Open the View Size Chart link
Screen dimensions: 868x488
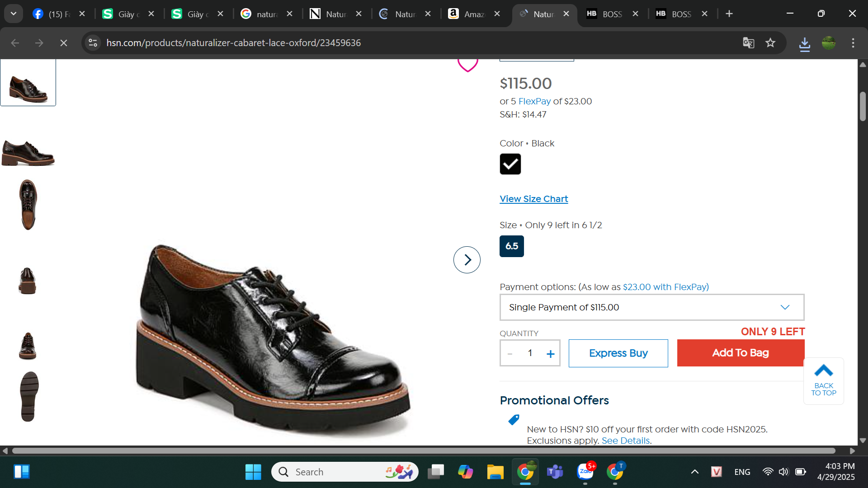click(533, 199)
